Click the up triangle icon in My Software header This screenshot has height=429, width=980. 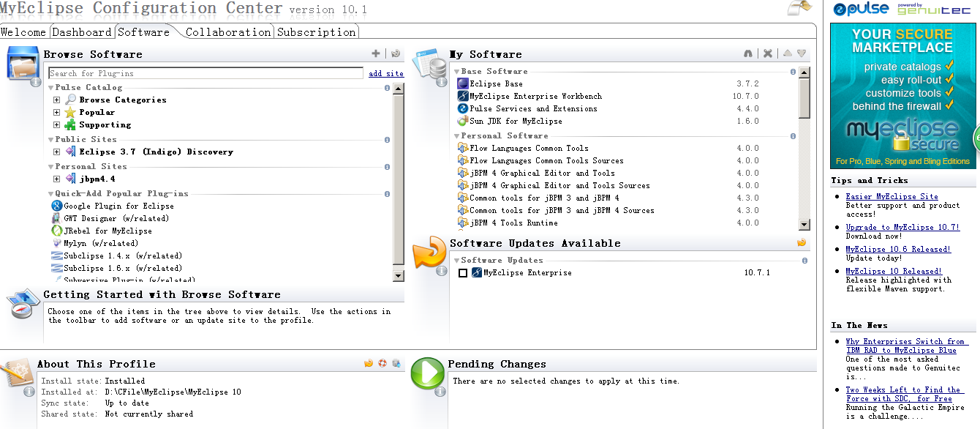(788, 53)
